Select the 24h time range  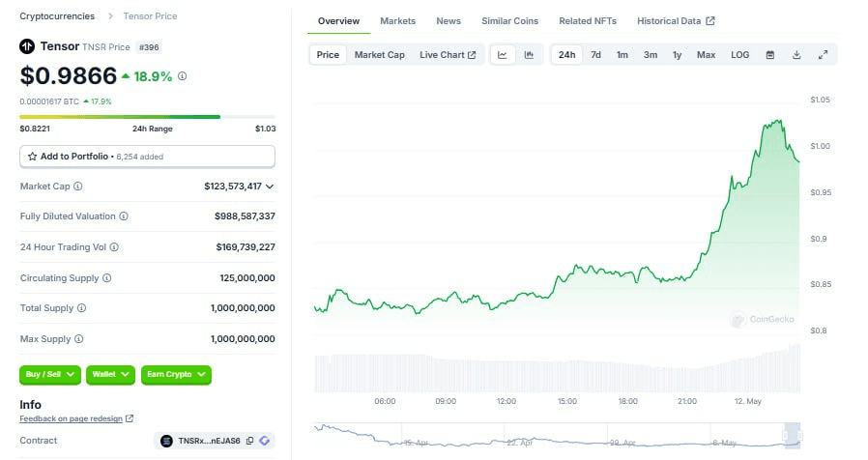(566, 55)
